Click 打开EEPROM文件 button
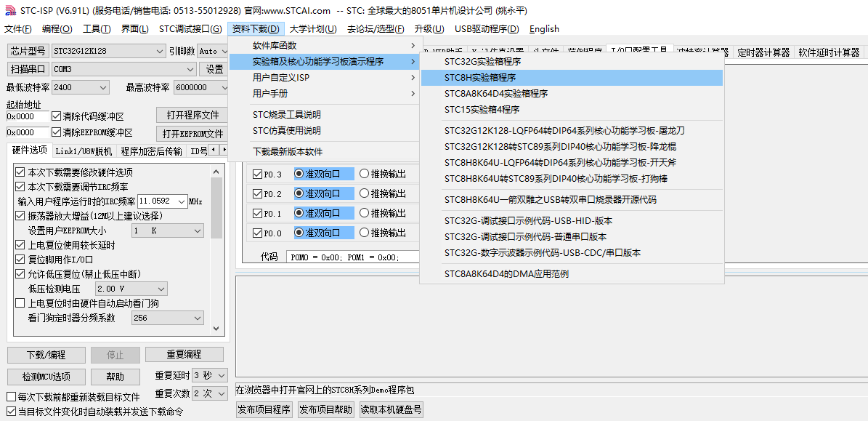 click(x=192, y=134)
